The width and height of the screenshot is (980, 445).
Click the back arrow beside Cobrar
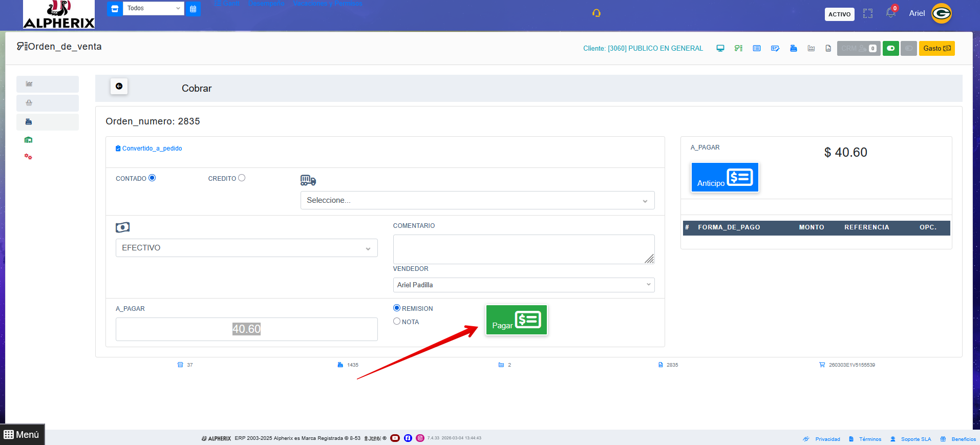point(119,86)
